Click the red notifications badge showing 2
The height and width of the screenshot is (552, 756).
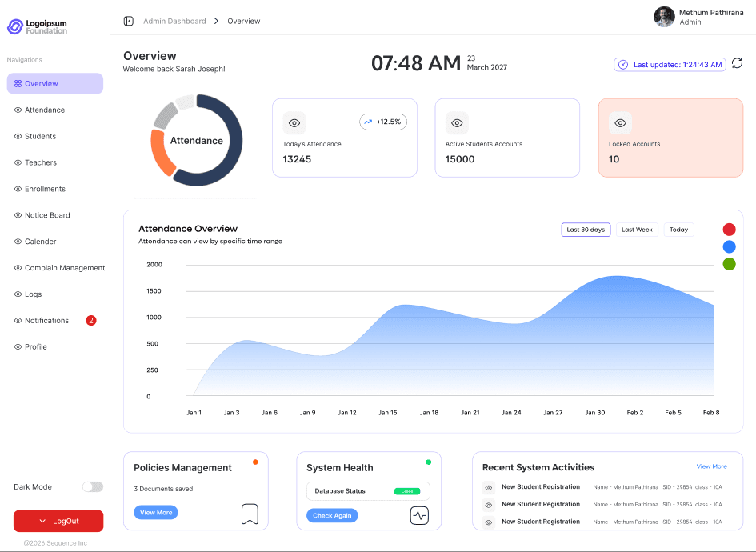91,321
